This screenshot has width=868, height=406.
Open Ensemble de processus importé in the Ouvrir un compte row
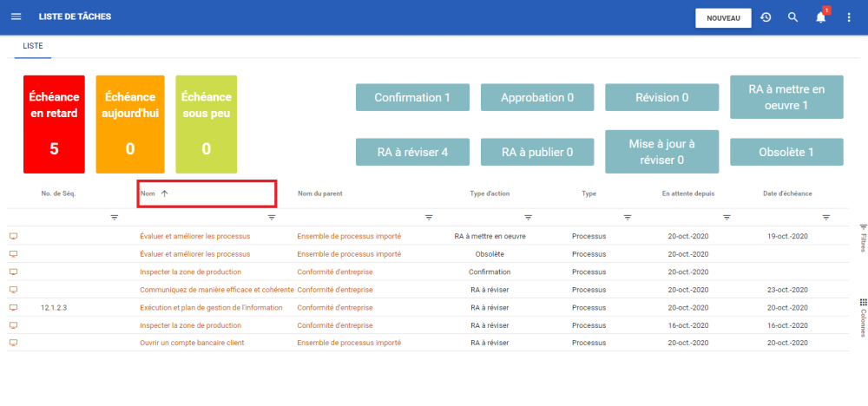pyautogui.click(x=349, y=343)
